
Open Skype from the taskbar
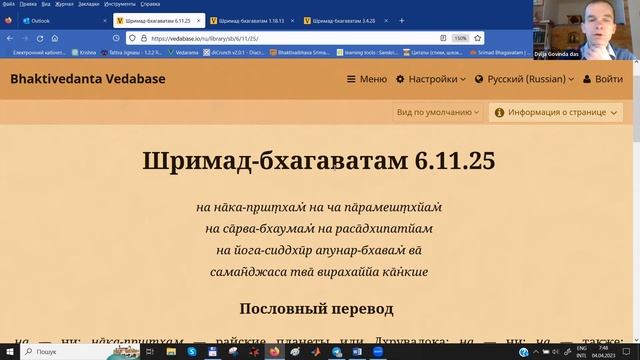click(192, 351)
